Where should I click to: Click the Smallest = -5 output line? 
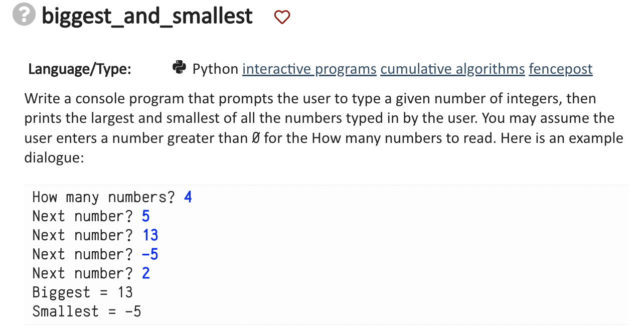click(x=86, y=311)
